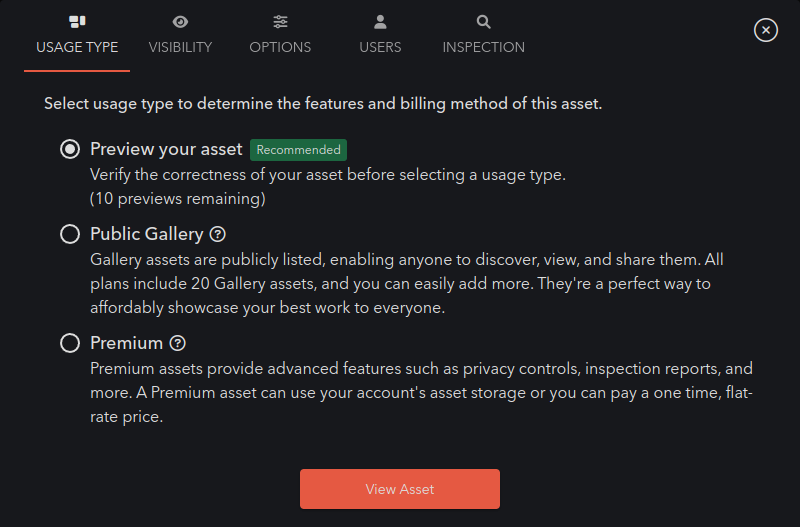Click the Users person icon

380,21
